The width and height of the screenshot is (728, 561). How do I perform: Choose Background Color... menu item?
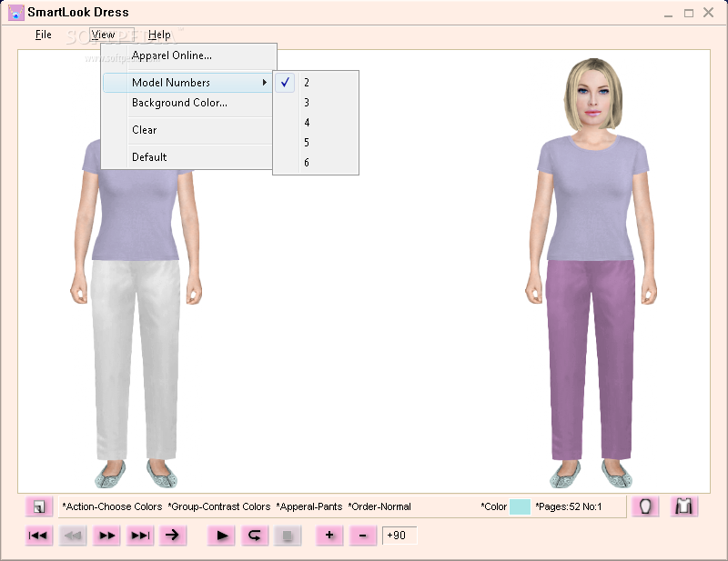(187, 103)
